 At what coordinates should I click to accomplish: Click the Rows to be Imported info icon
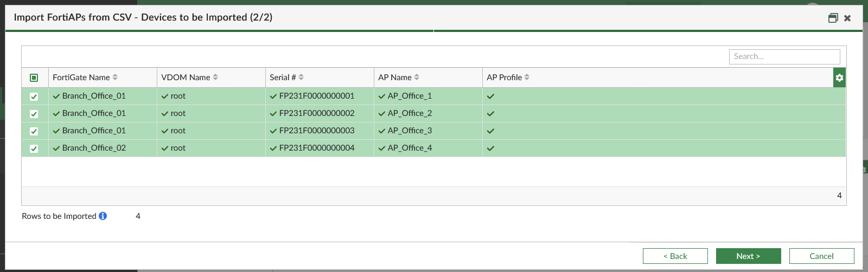point(103,216)
